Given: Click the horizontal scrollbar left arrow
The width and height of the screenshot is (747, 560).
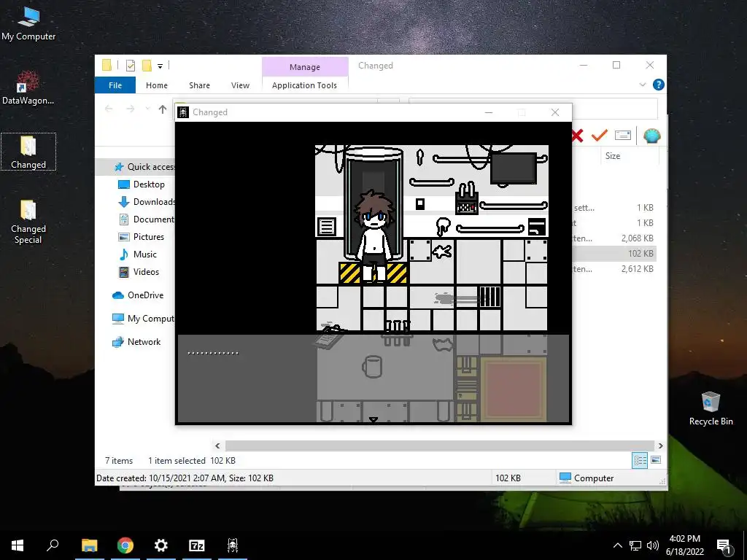Looking at the screenshot, I should pyautogui.click(x=217, y=446).
